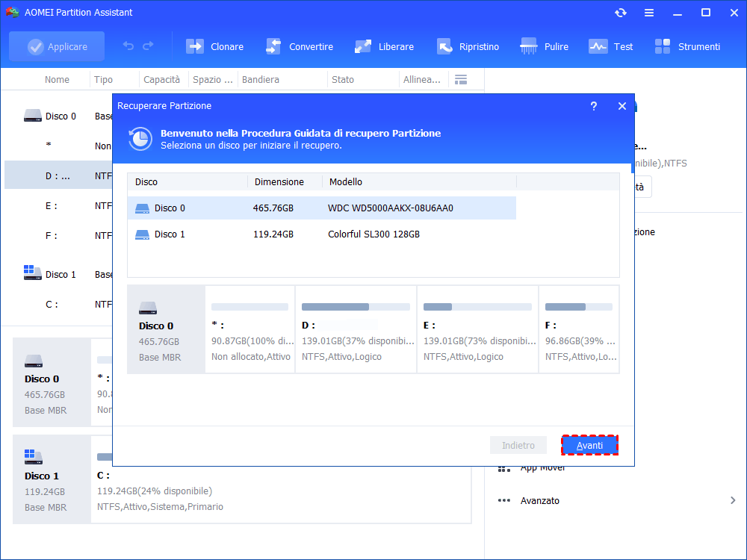Close the Recuperare Partizione dialog
Image resolution: width=747 pixels, height=560 pixels.
pos(622,106)
